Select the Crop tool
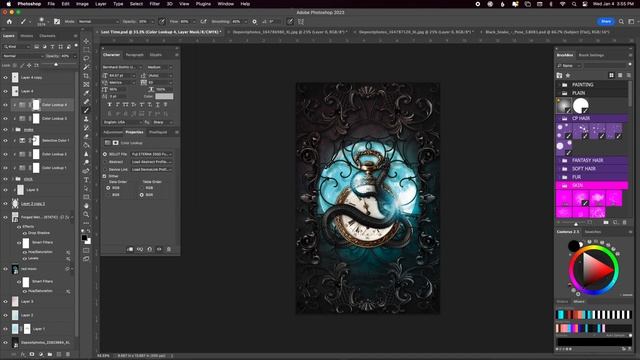Viewport: 640px width, 360px height. 86,76
